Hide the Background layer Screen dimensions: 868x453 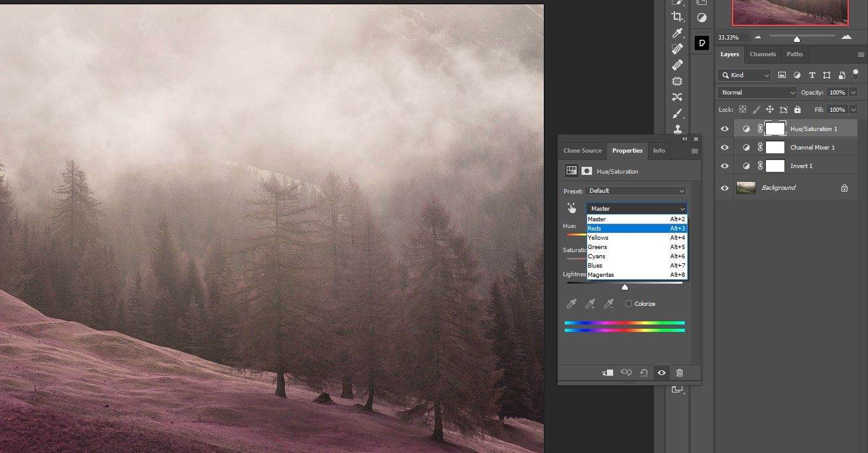725,188
